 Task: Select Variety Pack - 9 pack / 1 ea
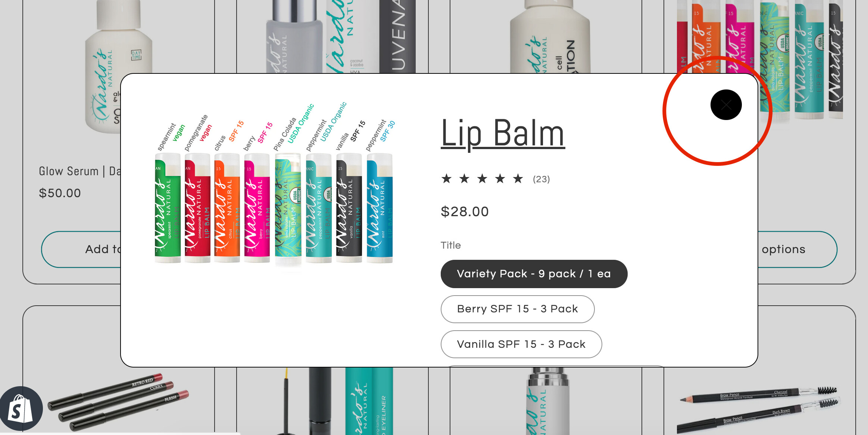(534, 274)
